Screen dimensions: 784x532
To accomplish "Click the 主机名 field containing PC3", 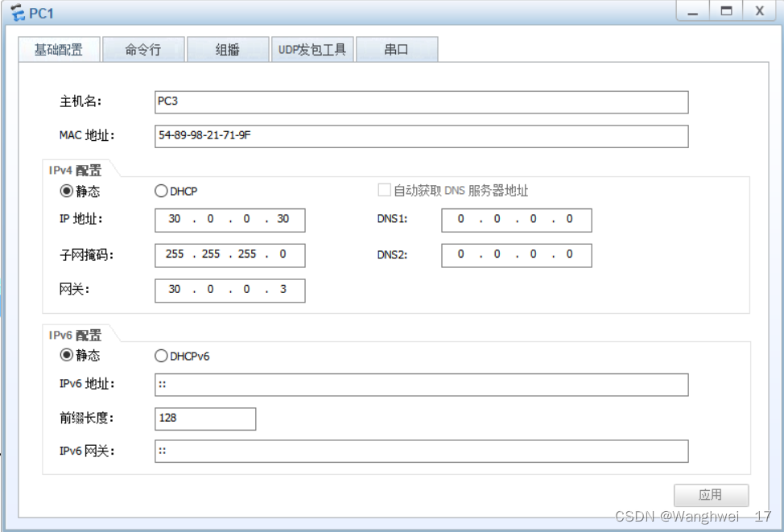I will pos(422,102).
